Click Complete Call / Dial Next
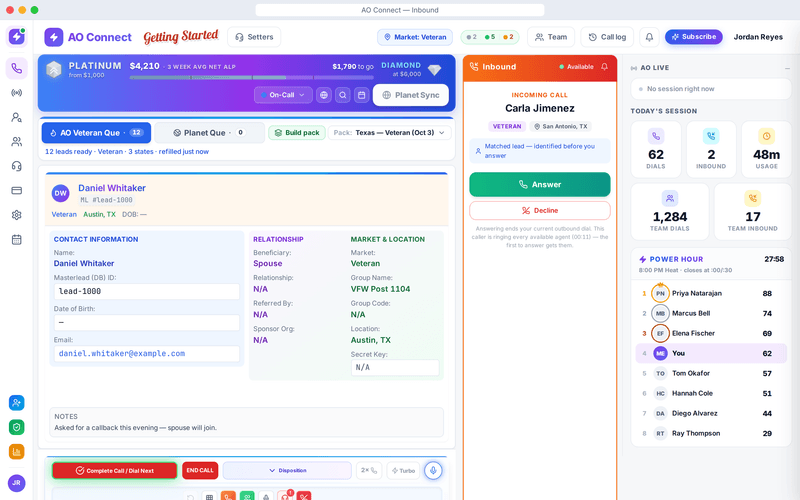The height and width of the screenshot is (500, 800). coord(115,470)
